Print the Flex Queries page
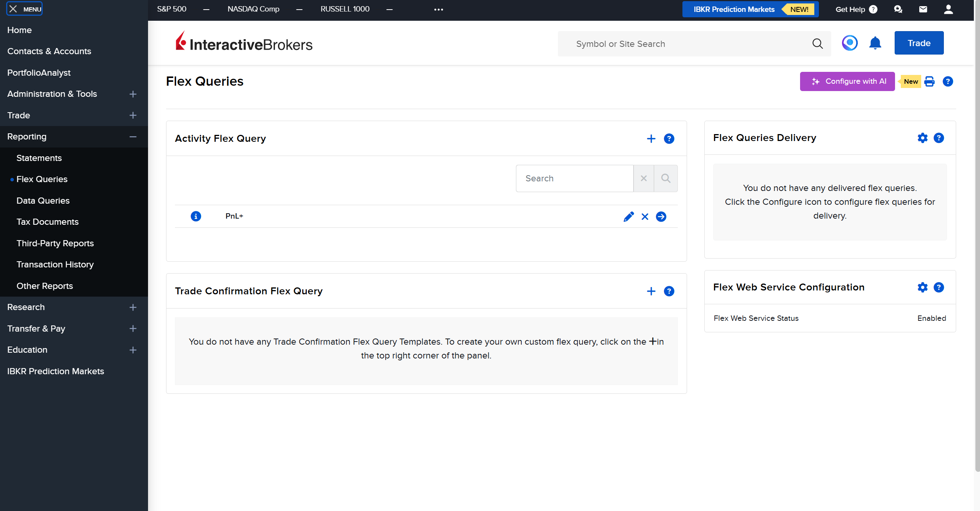 (x=930, y=81)
